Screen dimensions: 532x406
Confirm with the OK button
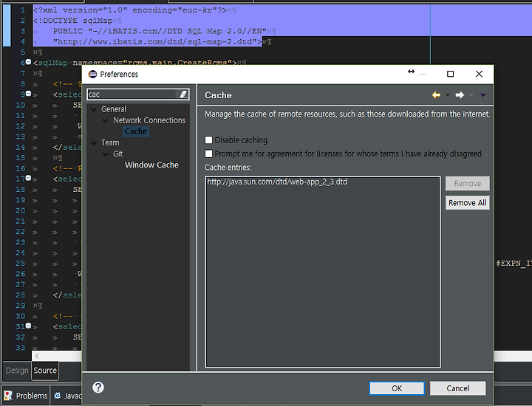tap(397, 388)
